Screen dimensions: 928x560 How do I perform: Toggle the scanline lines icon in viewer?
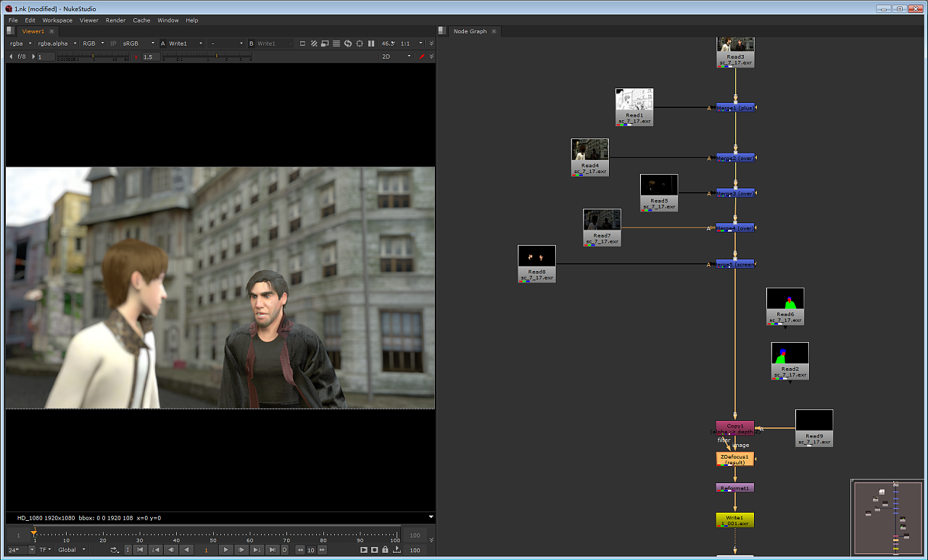pyautogui.click(x=336, y=43)
